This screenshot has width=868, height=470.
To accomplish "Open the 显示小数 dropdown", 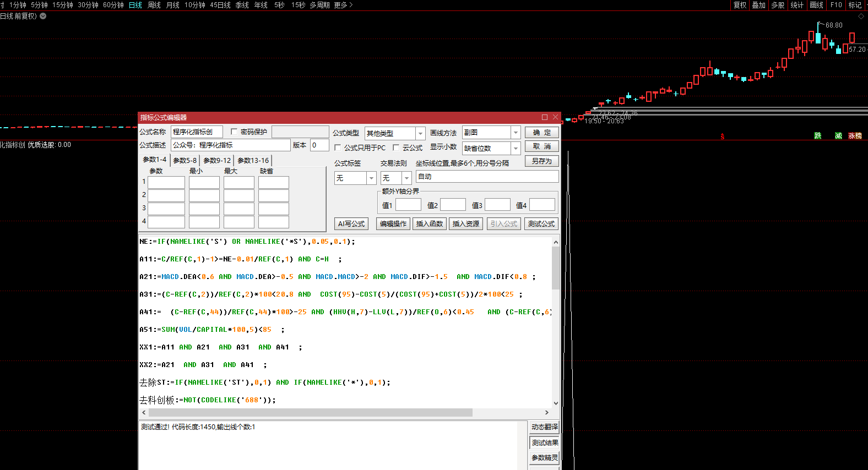I will pos(516,148).
